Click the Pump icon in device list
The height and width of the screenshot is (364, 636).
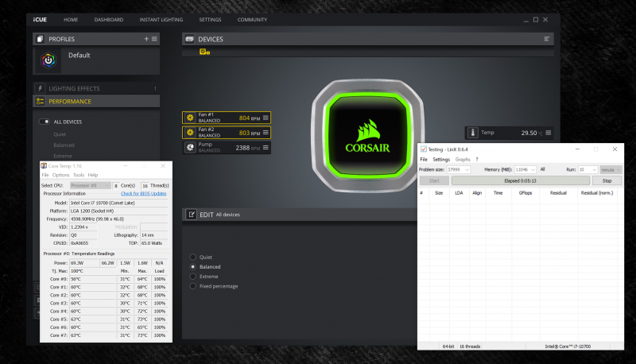(190, 147)
